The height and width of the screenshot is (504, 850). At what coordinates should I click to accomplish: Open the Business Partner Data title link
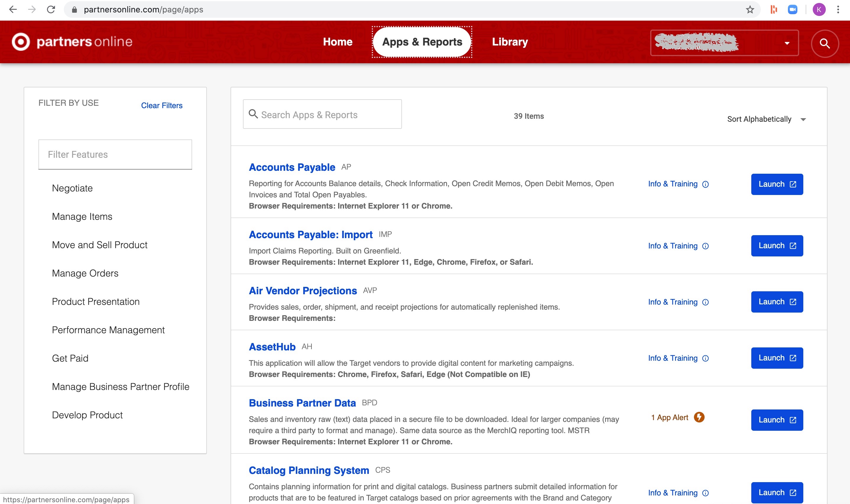pos(302,403)
